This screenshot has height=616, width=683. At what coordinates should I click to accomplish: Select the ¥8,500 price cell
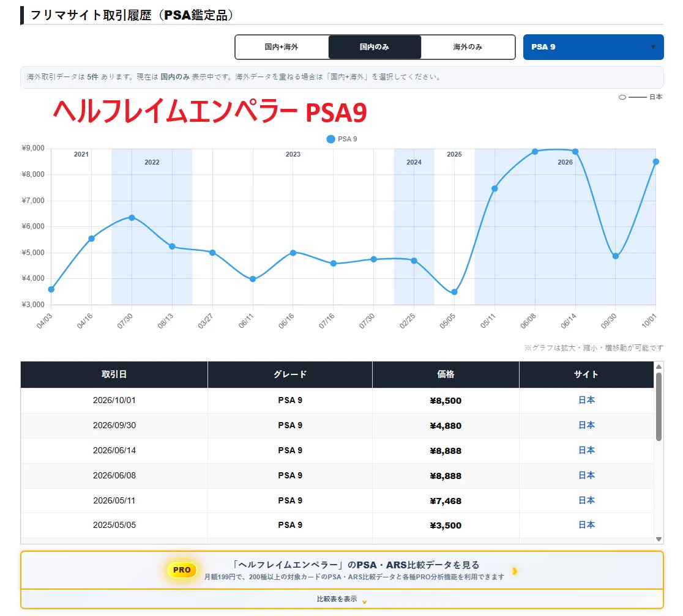point(446,401)
